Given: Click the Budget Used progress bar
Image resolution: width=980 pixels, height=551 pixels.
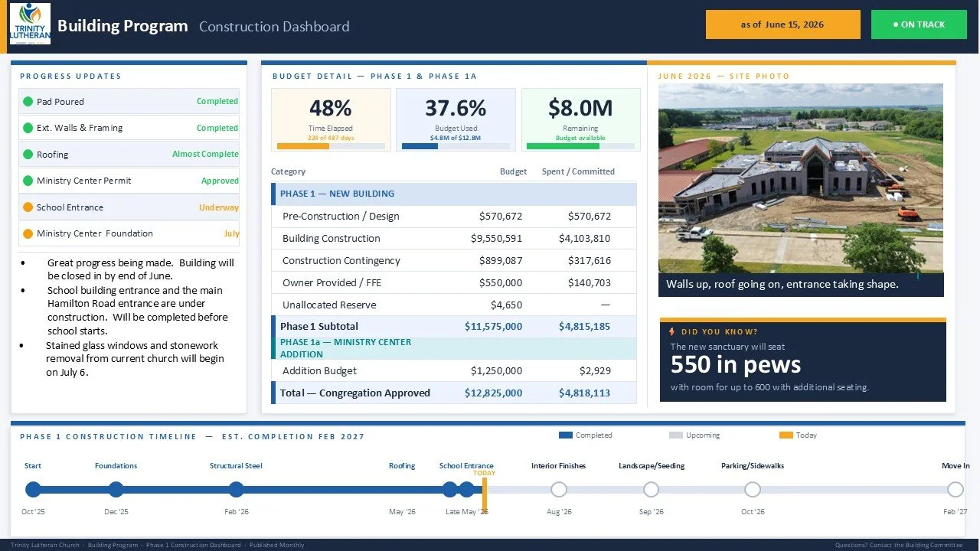Looking at the screenshot, I should (x=456, y=145).
